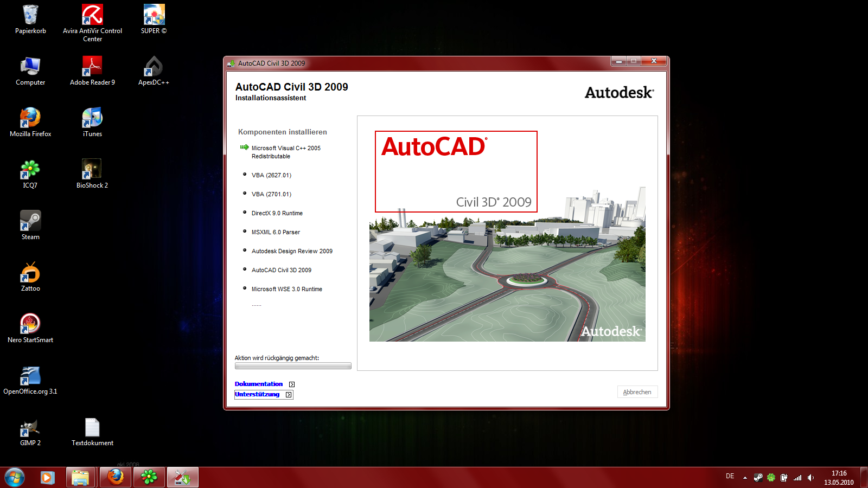Viewport: 868px width, 488px height.
Task: Click the network signal tray icon
Action: click(797, 478)
